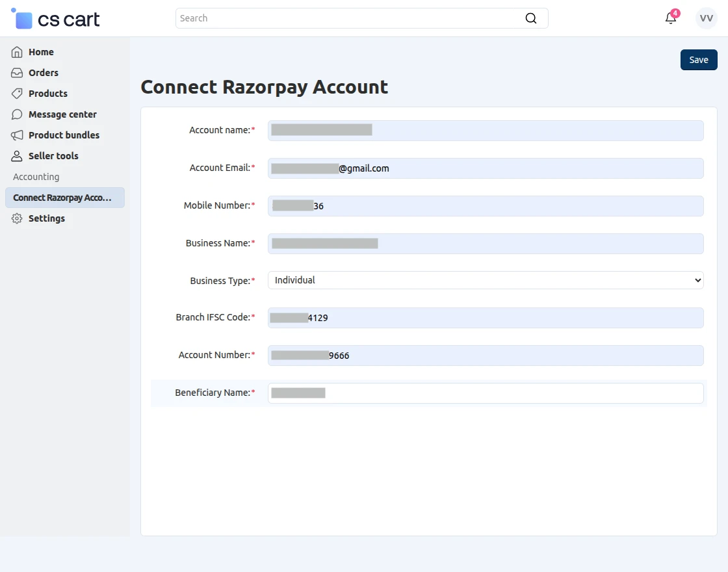Click the Settings gear icon
The width and height of the screenshot is (728, 572).
point(16,218)
